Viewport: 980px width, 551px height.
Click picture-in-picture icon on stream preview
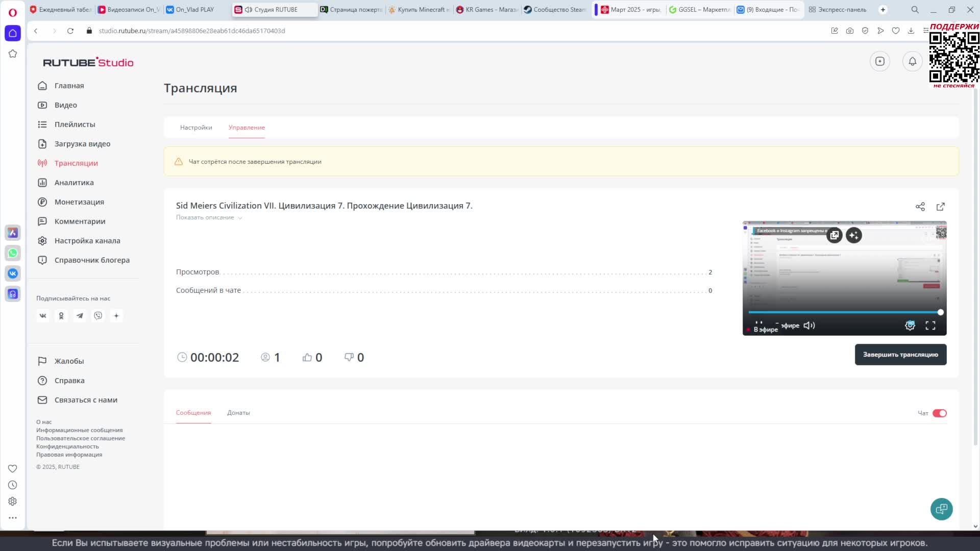click(x=835, y=235)
